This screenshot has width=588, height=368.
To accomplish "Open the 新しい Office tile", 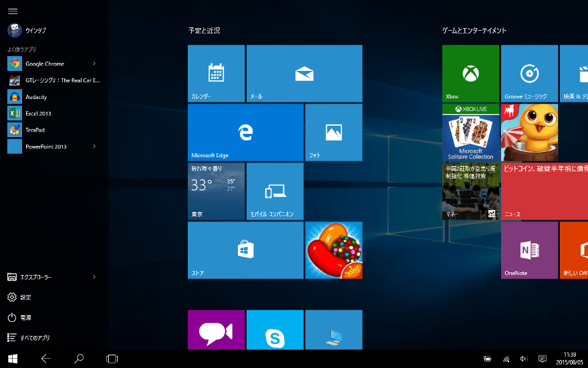I will (574, 250).
